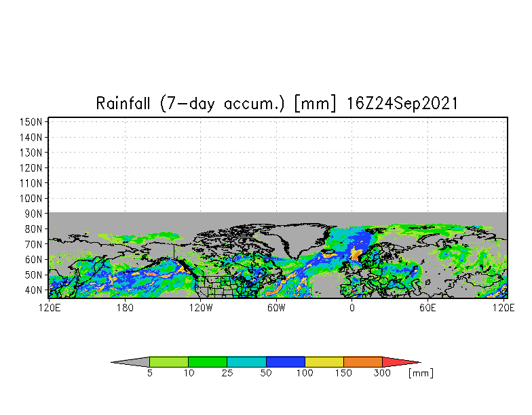Click the '180' longitude axis label
The width and height of the screenshot is (532, 415).
coord(125,308)
